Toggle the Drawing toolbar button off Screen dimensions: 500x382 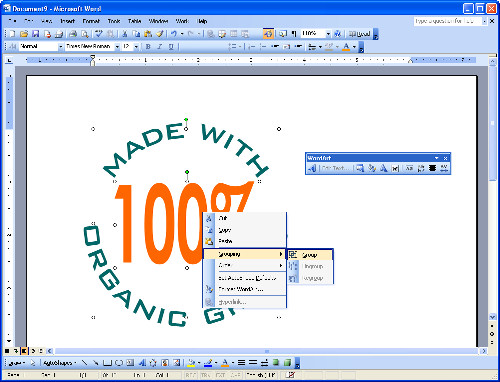[x=269, y=34]
